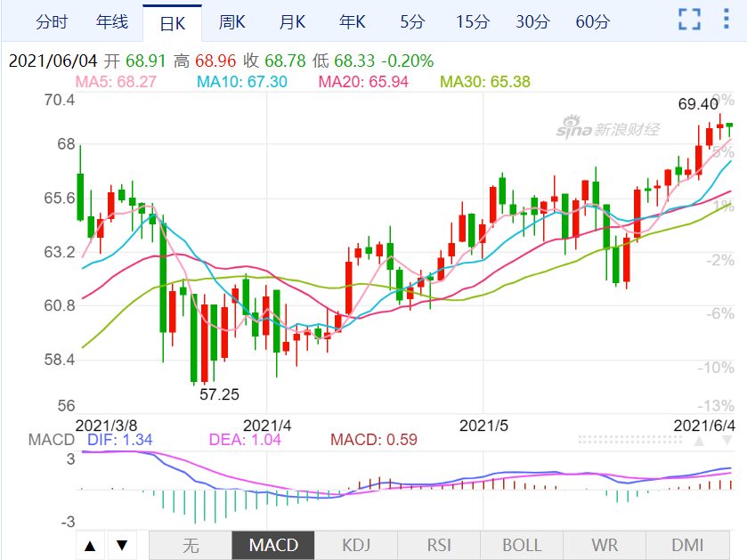The width and height of the screenshot is (747, 560).
Task: Select the 年线 yearly line tab
Action: (112, 20)
